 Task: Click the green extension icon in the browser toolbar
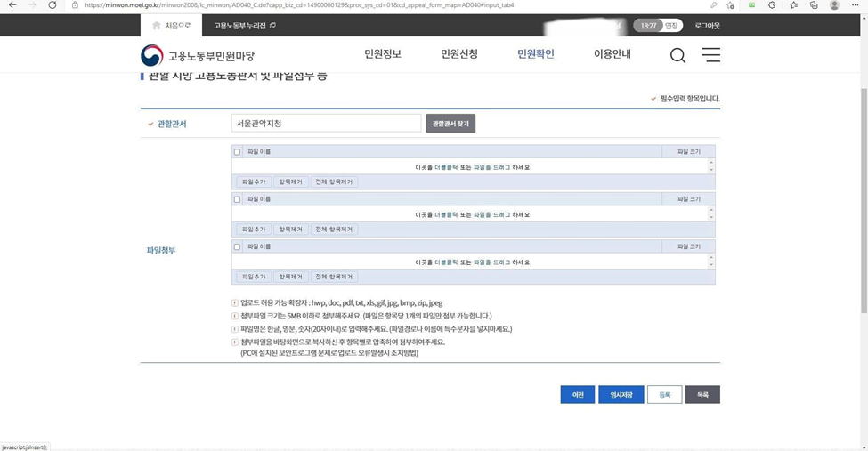point(751,5)
